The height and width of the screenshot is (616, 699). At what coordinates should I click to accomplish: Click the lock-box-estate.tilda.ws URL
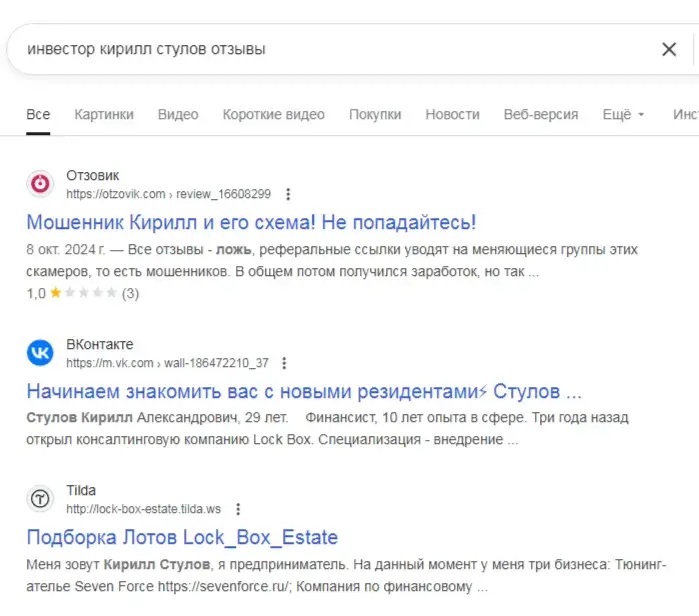(x=144, y=509)
